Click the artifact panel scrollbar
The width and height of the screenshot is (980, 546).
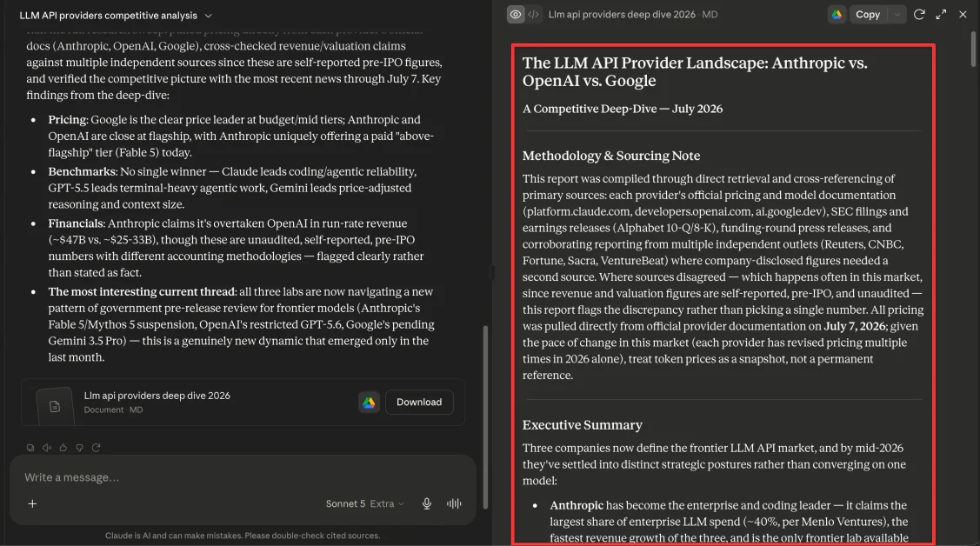point(973,49)
